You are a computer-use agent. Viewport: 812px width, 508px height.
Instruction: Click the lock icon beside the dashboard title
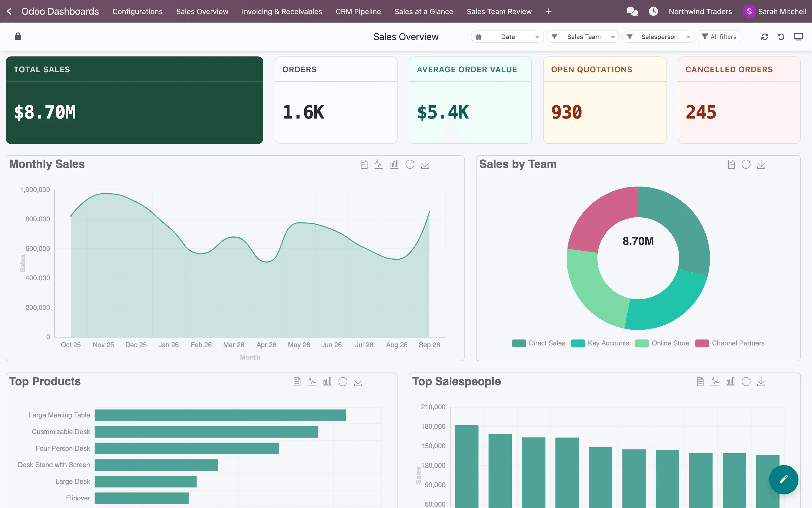pyautogui.click(x=18, y=36)
